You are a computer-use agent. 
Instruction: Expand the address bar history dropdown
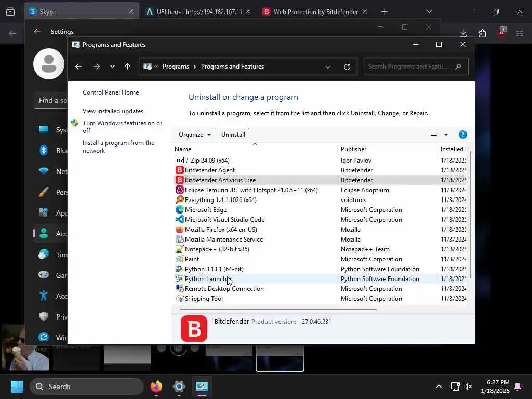pos(328,67)
